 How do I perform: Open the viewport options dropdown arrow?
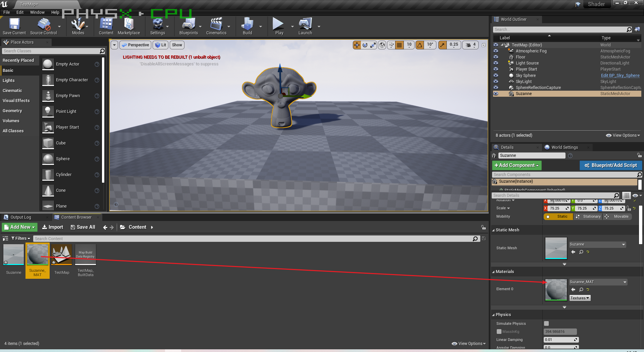pyautogui.click(x=114, y=45)
